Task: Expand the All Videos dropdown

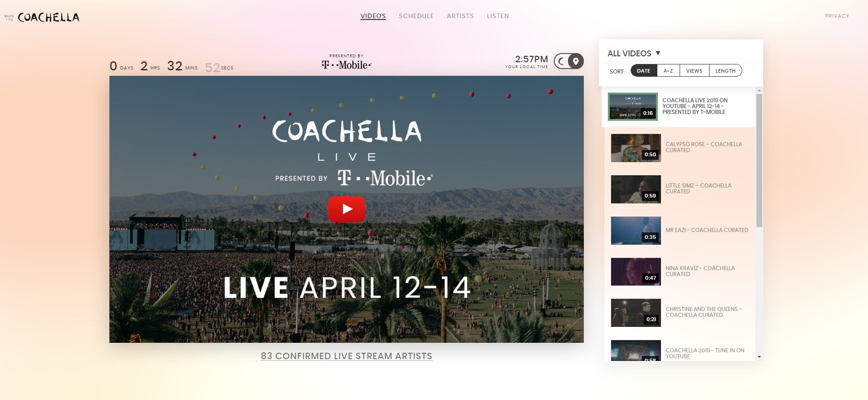Action: (634, 54)
